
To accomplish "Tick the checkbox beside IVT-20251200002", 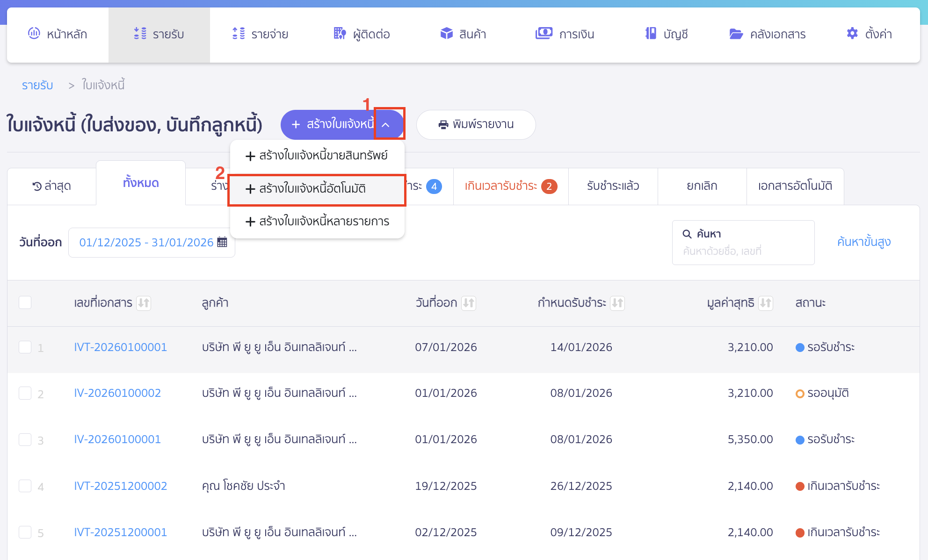I will pos(25,486).
